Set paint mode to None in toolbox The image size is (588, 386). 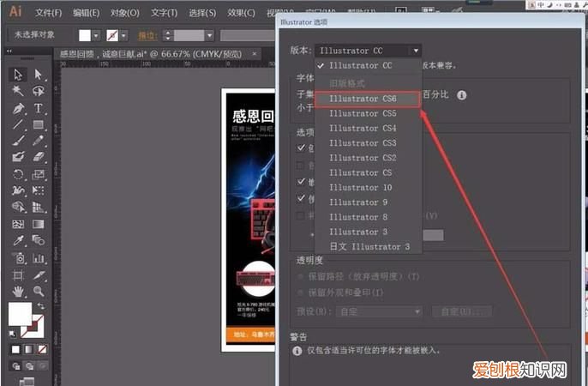(x=43, y=350)
